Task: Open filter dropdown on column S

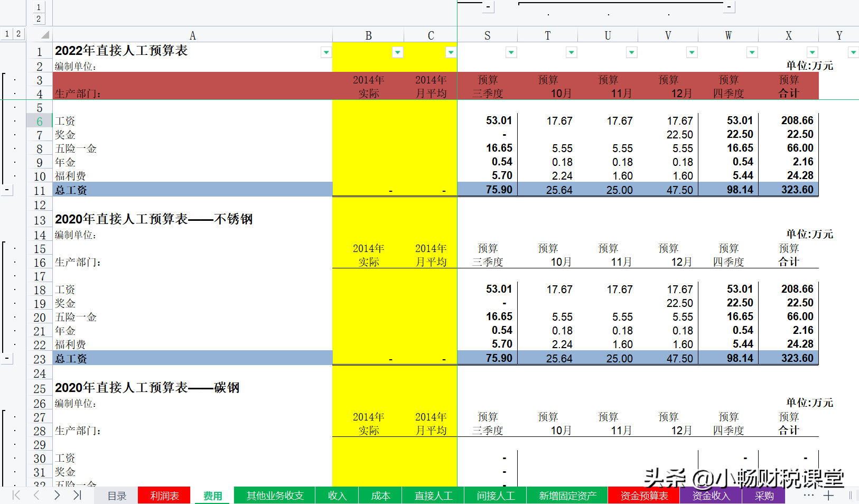Action: click(x=510, y=52)
